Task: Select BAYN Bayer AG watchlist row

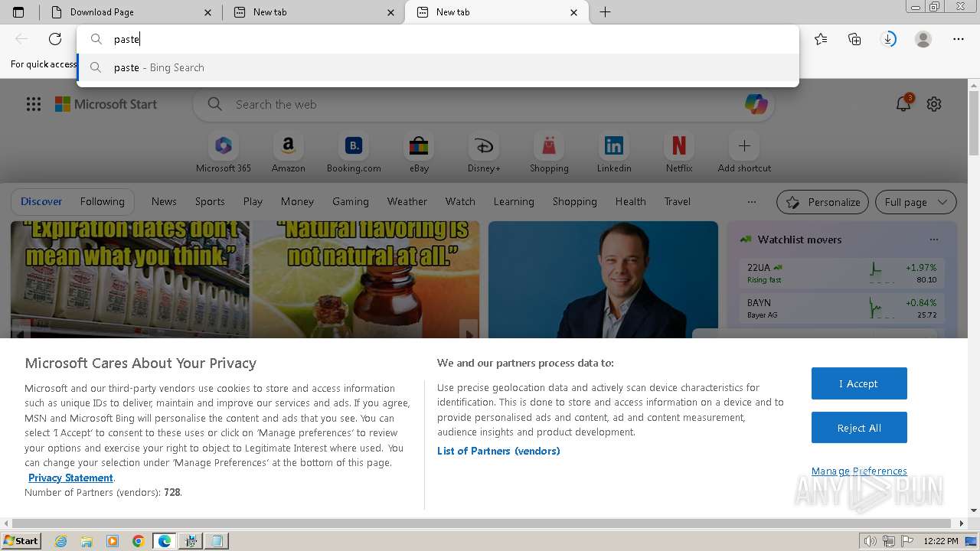Action: pos(842,308)
